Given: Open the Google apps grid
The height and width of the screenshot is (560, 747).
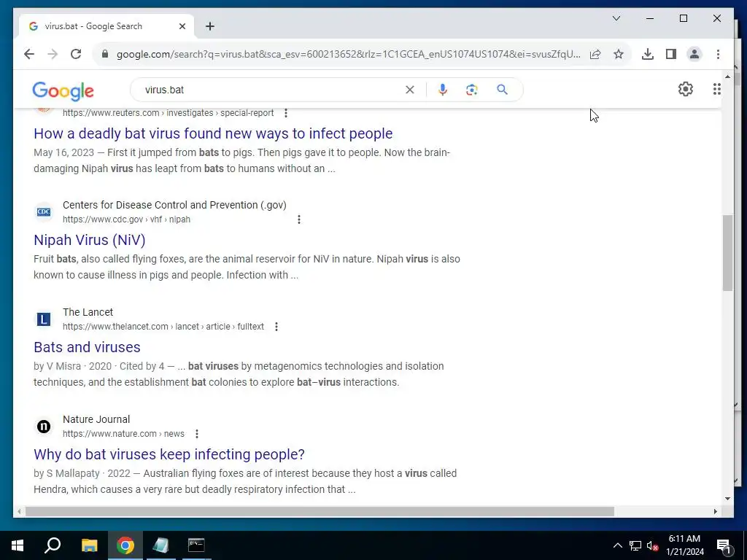Looking at the screenshot, I should point(716,89).
